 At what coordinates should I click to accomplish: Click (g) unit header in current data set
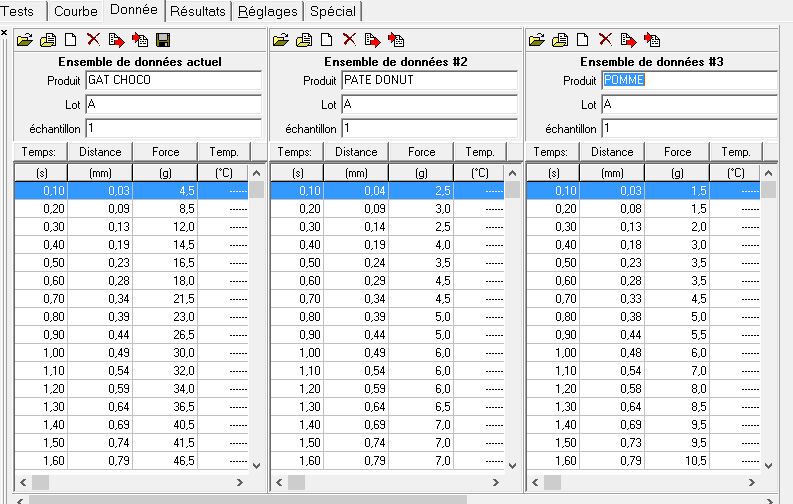165,173
